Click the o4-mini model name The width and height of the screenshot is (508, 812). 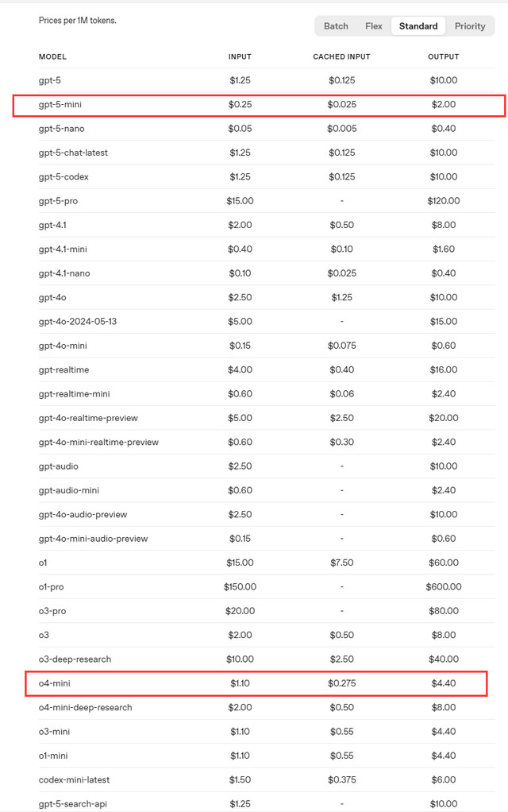[x=55, y=683]
